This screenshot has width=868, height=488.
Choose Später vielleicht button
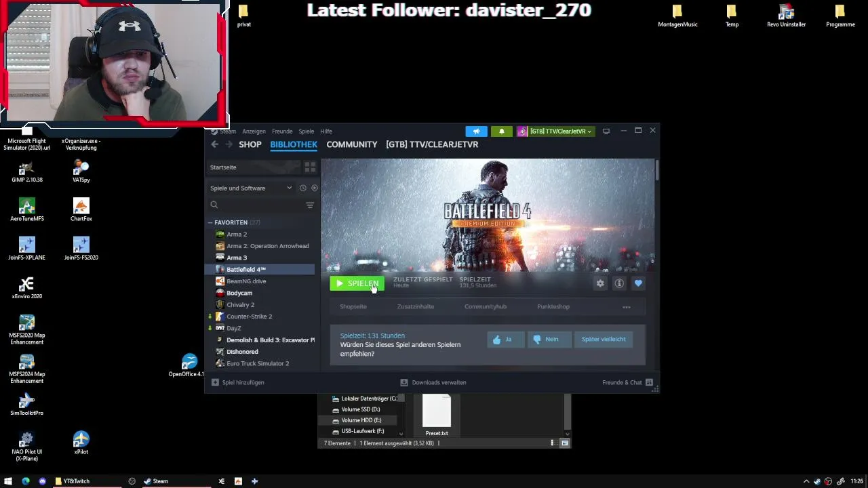pos(604,339)
